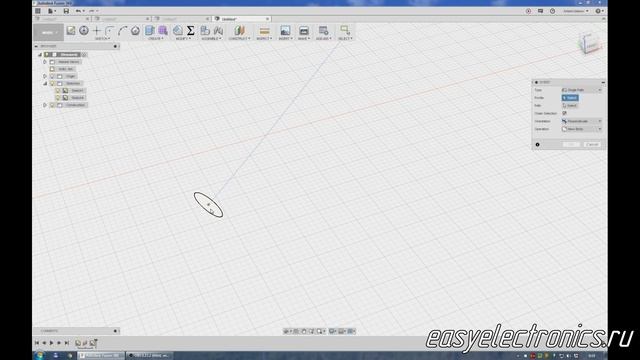This screenshot has height=360, width=640.
Task: Click the highlighted Profile Select button
Action: point(570,98)
